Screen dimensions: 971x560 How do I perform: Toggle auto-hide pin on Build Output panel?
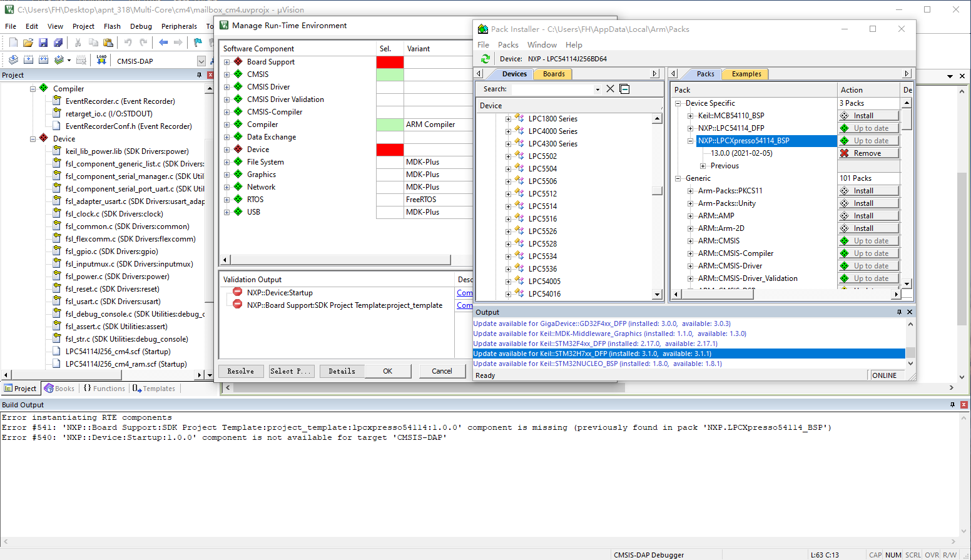point(952,405)
